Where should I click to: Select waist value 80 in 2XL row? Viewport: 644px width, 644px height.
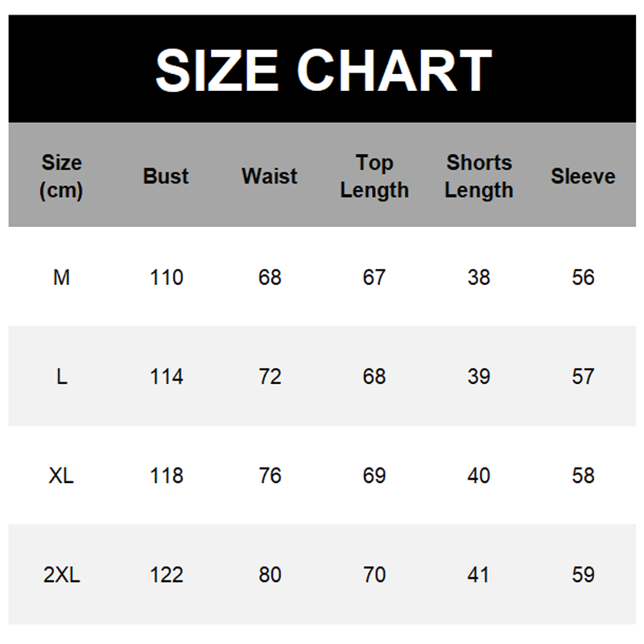coord(270,575)
